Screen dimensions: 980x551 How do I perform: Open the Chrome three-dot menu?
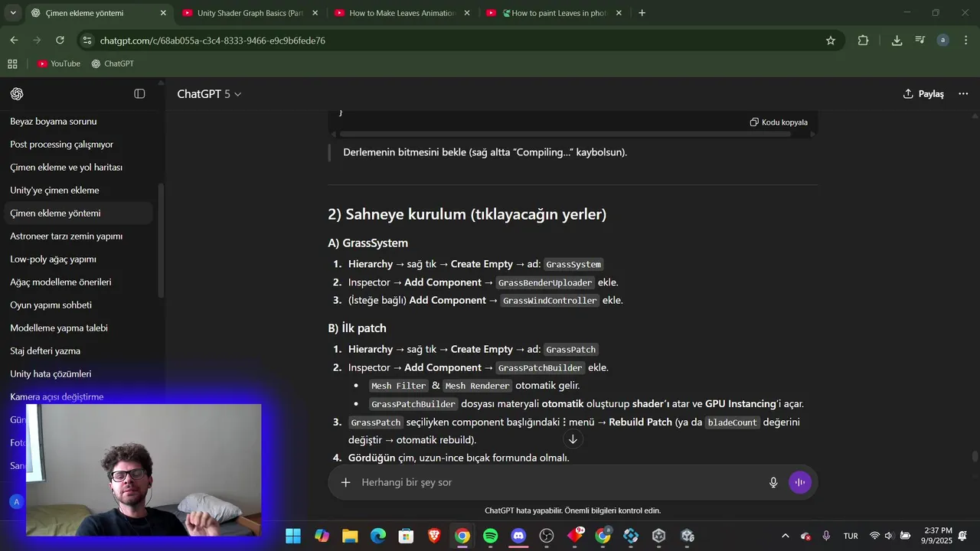[965, 41]
